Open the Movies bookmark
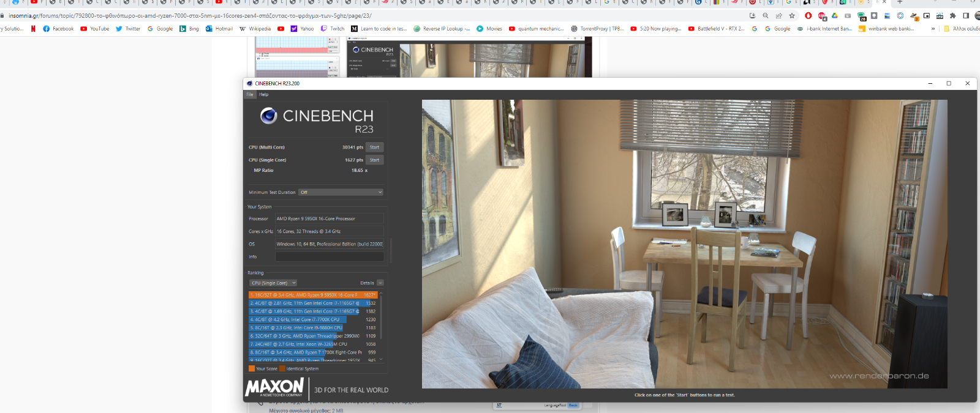The height and width of the screenshot is (413, 980). [489, 29]
